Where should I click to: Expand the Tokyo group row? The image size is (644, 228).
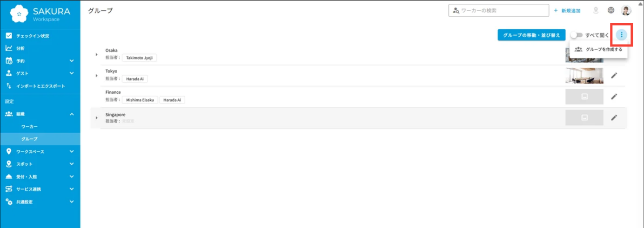[97, 75]
